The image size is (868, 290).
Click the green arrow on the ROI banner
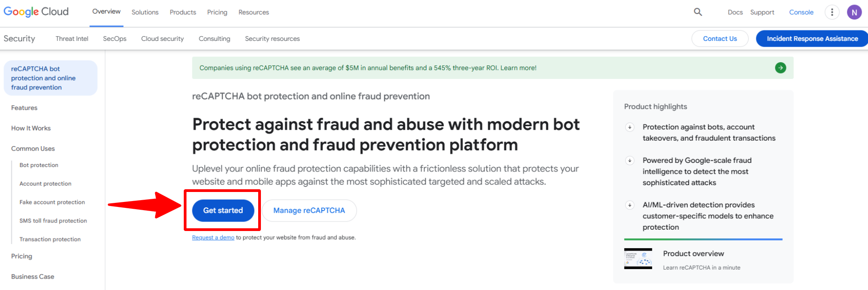(780, 68)
